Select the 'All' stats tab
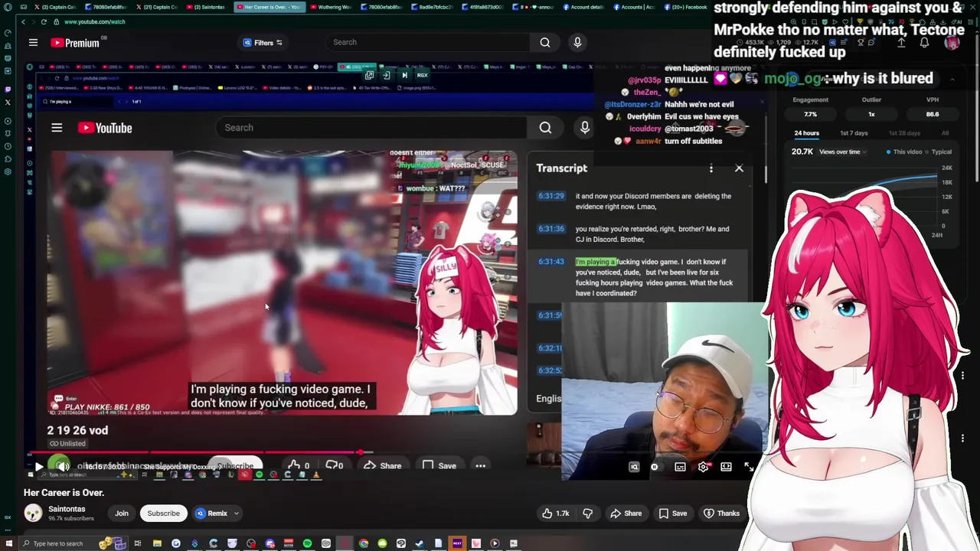980x551 pixels. (x=945, y=133)
